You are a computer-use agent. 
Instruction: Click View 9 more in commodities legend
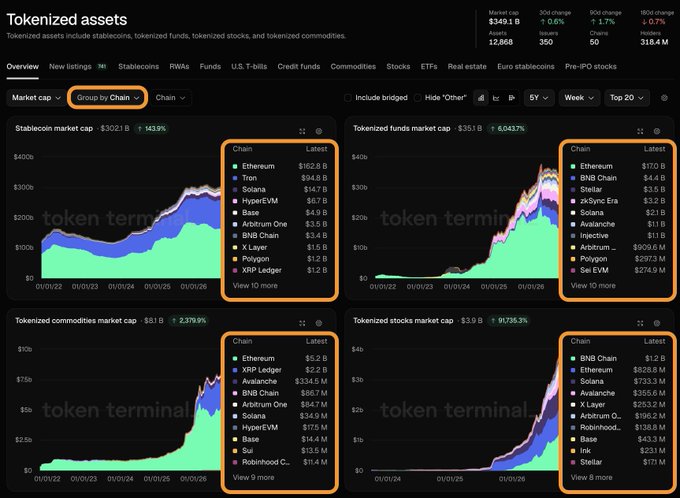[x=253, y=477]
